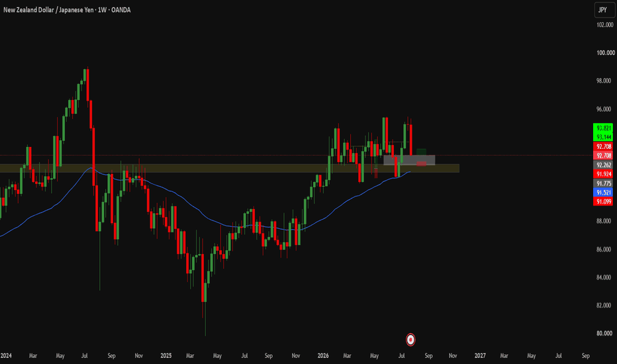Select the gray rectangle near latest candles
This screenshot has width=617, height=364.
tap(409, 160)
